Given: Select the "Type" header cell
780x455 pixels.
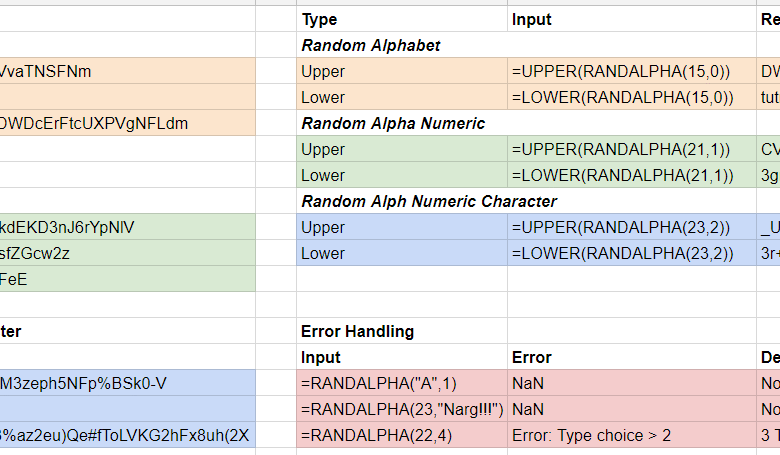Looking at the screenshot, I should tap(400, 19).
